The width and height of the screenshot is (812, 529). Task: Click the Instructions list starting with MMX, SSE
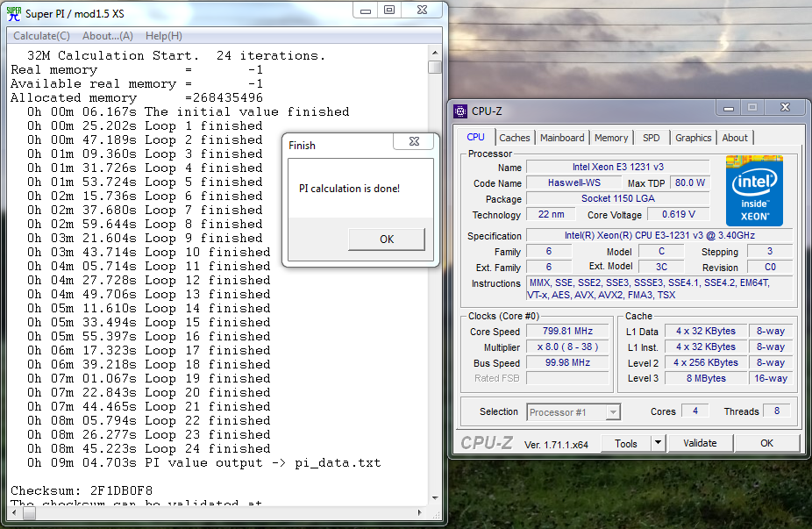point(659,289)
